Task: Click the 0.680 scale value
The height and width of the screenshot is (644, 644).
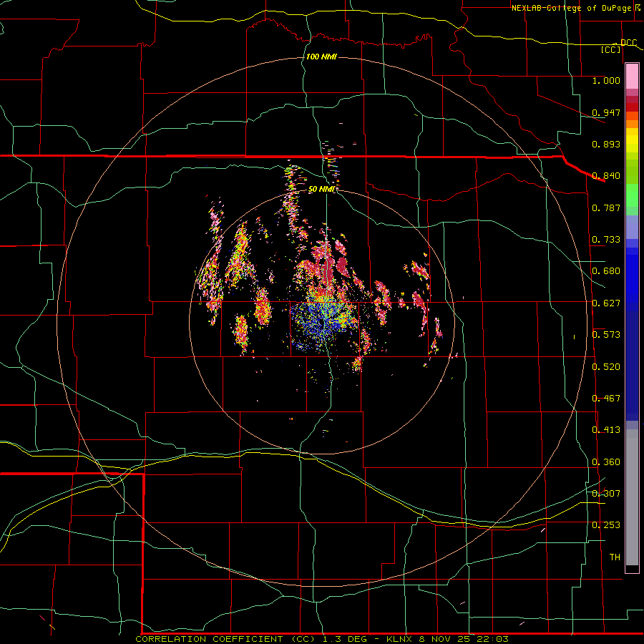Action: [x=606, y=271]
